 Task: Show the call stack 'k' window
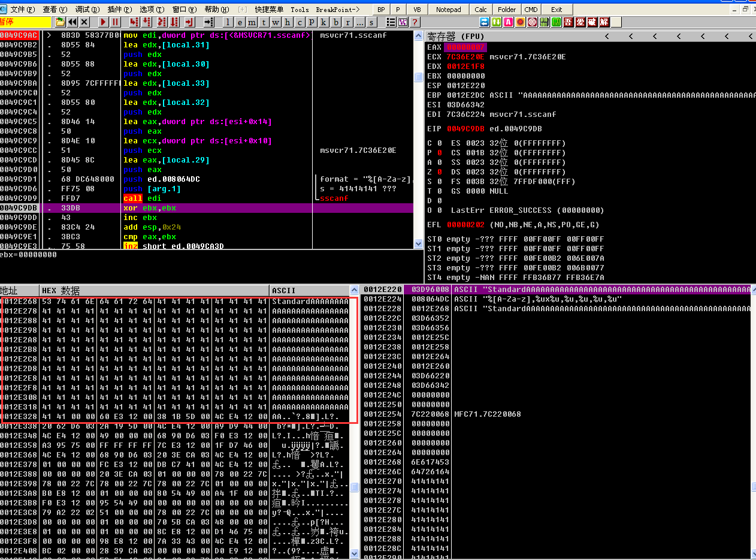[324, 22]
